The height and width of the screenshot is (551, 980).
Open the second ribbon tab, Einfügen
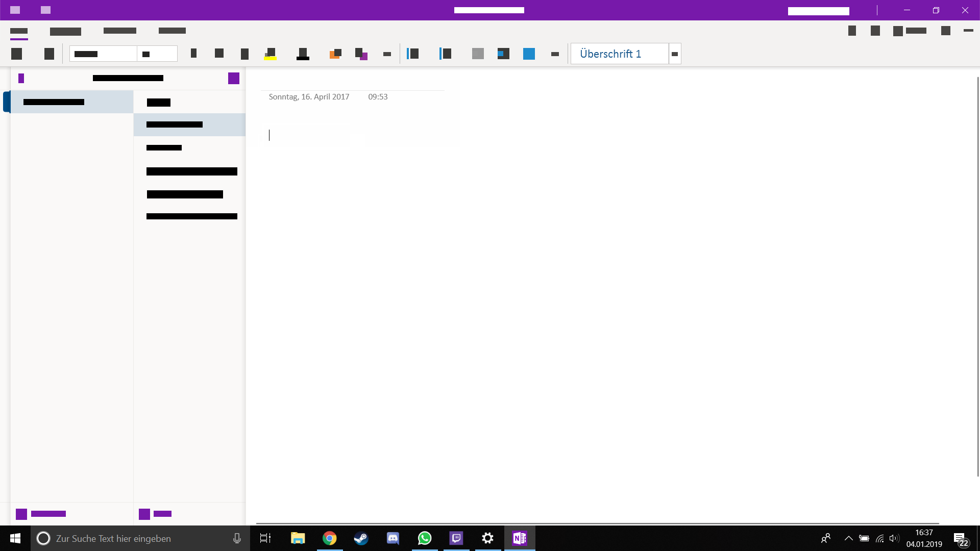(65, 31)
